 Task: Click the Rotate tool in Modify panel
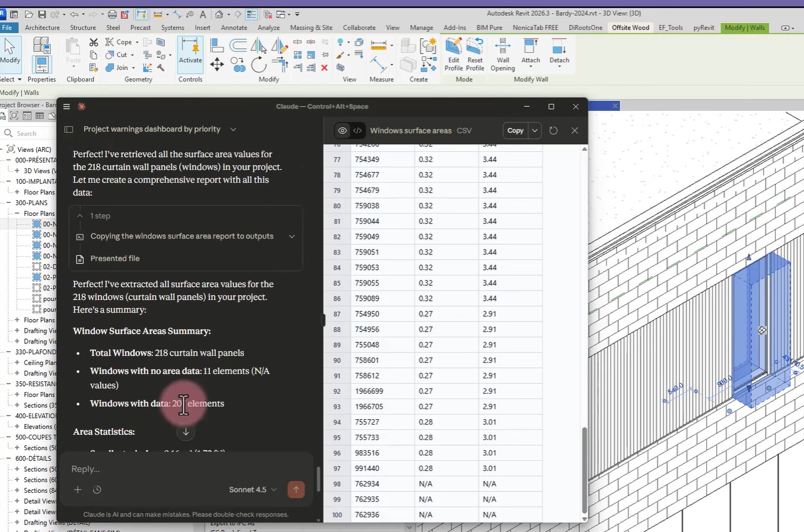tap(259, 65)
